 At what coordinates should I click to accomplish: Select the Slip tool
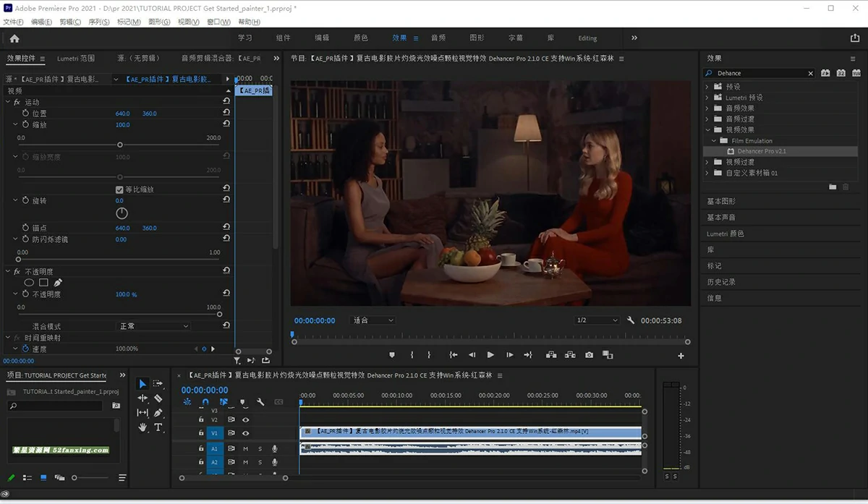click(142, 413)
